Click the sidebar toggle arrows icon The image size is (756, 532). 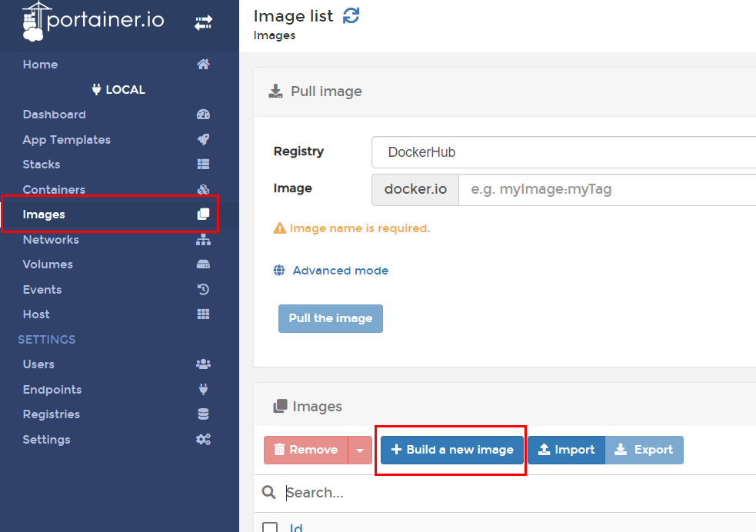203,23
